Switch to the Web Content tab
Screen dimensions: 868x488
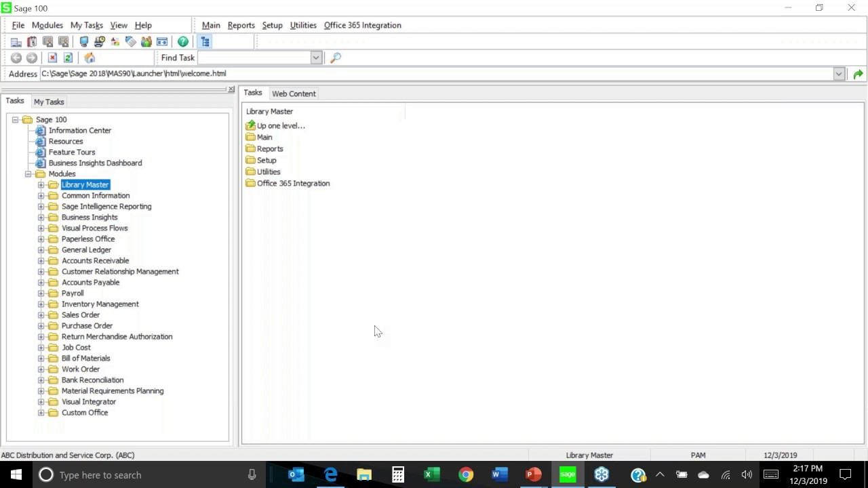pyautogui.click(x=294, y=94)
